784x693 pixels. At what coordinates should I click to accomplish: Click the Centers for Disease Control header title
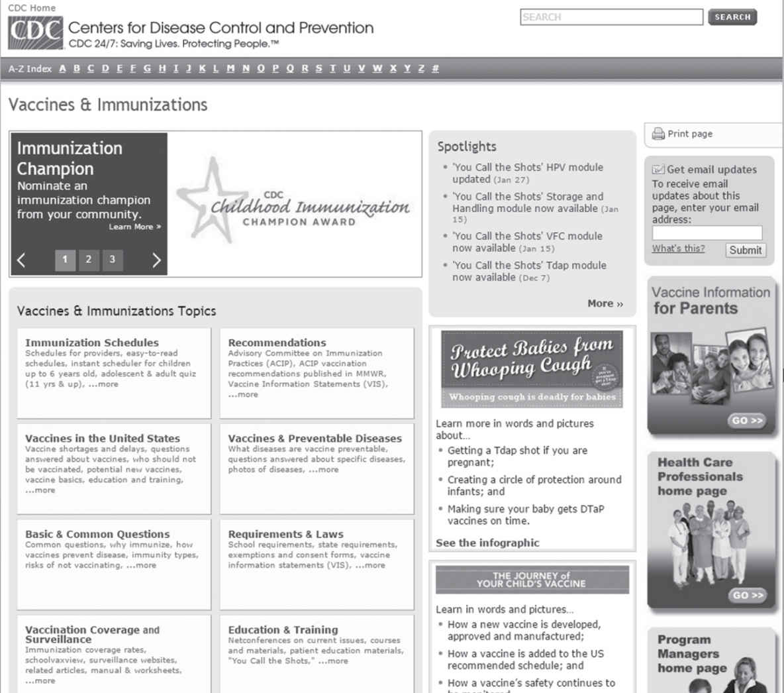[220, 28]
